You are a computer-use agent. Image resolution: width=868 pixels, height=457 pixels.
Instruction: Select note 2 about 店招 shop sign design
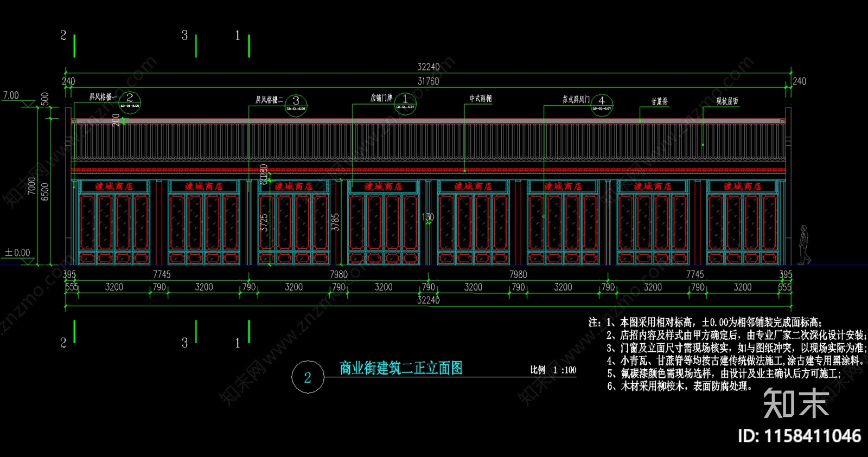coord(736,335)
